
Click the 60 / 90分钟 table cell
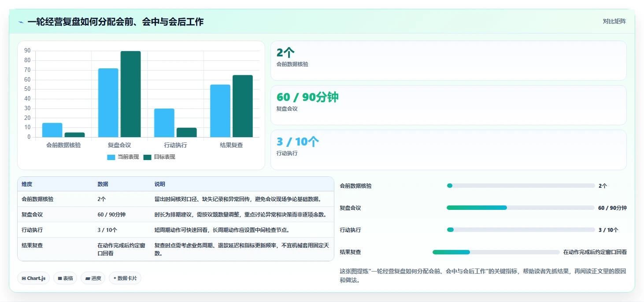click(111, 215)
